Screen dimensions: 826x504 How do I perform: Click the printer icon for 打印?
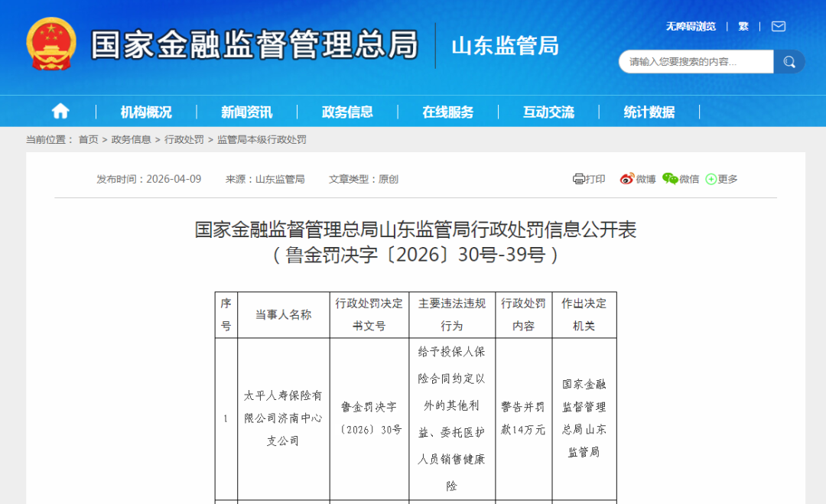pos(578,179)
